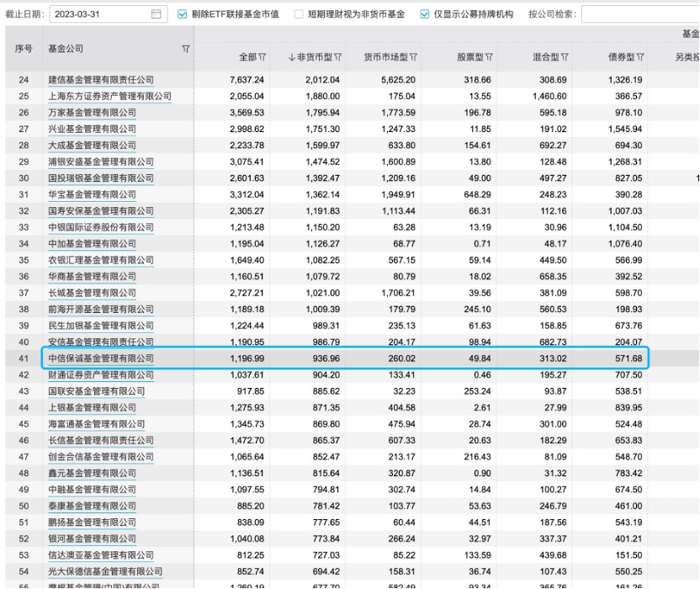Open 民生加银基金管理有限公司 link
This screenshot has width=700, height=589.
(101, 326)
